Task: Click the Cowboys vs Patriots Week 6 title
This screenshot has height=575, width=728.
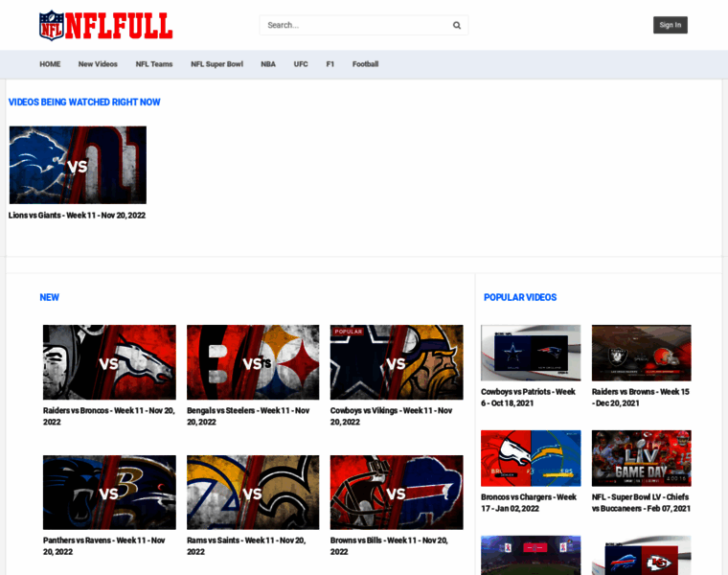Action: coord(529,398)
